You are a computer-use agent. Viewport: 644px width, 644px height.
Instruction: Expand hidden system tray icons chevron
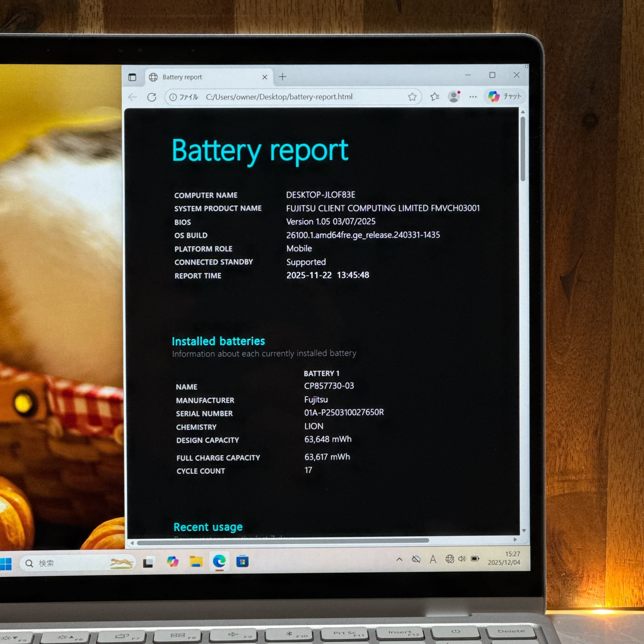399,559
